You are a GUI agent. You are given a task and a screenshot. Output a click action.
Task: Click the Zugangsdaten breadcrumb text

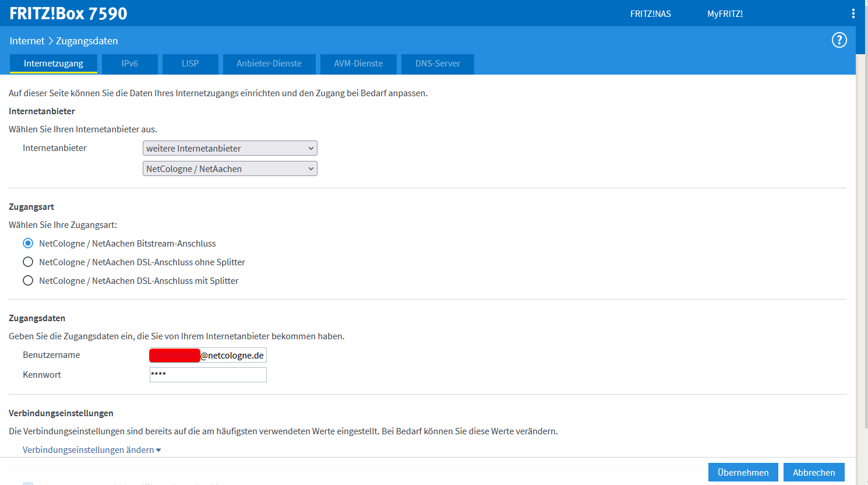coord(87,41)
